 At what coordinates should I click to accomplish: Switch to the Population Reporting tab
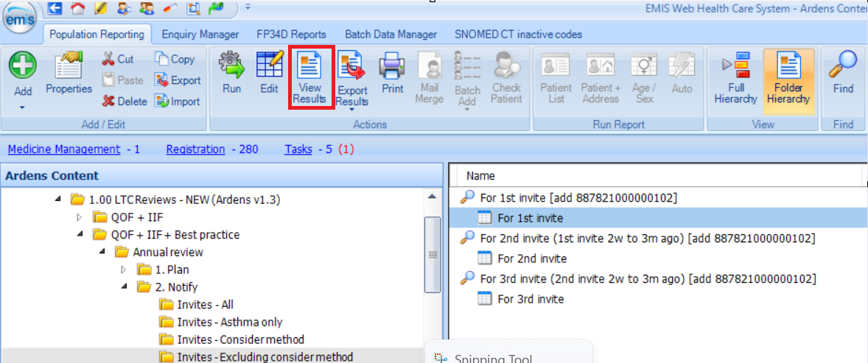tap(97, 35)
